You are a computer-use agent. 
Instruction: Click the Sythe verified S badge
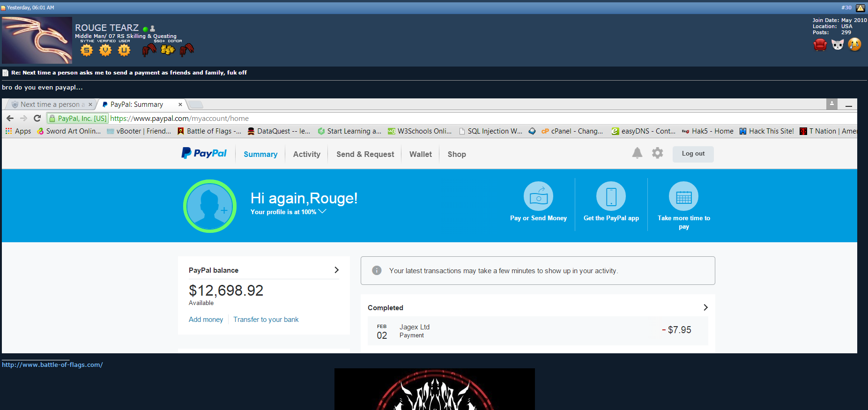click(x=87, y=50)
